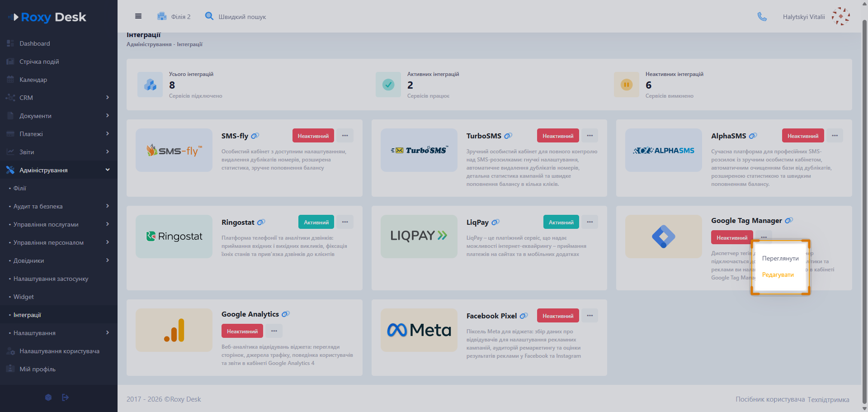Open the LiqPay three-dot options menu
This screenshot has height=412, width=868.
[590, 222]
